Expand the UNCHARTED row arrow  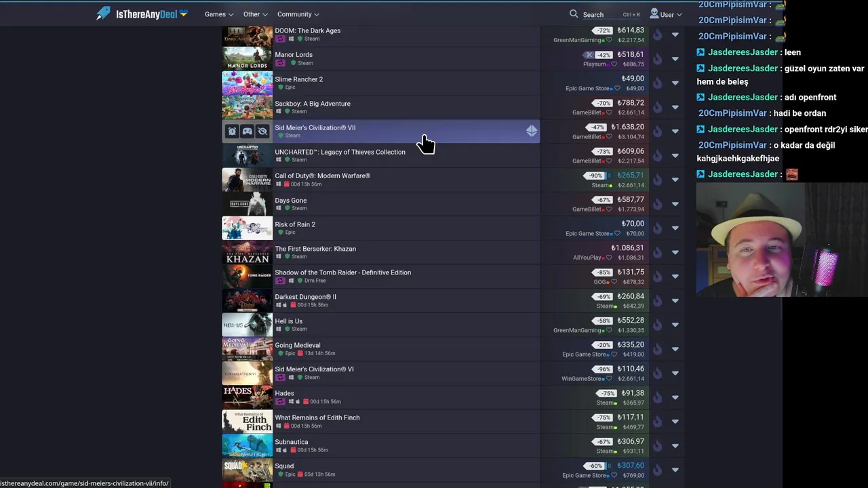tap(675, 156)
